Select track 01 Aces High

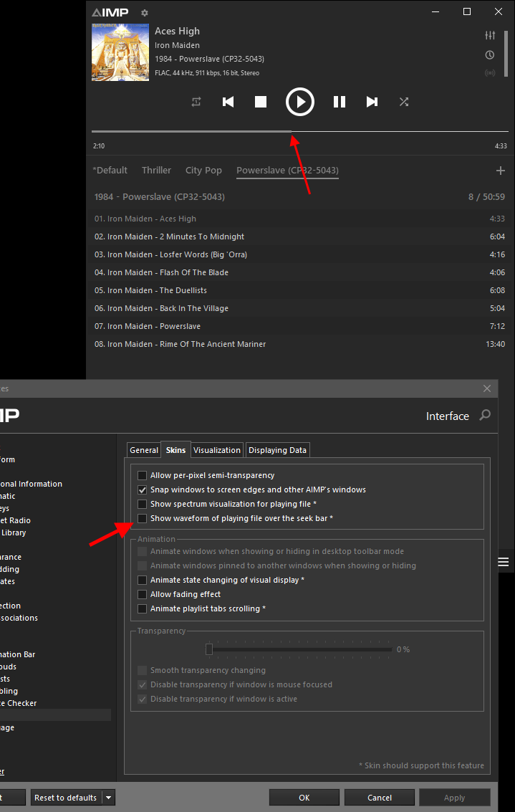tap(299, 219)
